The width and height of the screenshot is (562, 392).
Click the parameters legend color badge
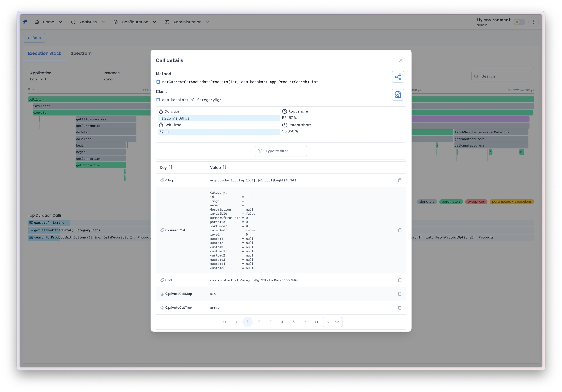pyautogui.click(x=451, y=202)
